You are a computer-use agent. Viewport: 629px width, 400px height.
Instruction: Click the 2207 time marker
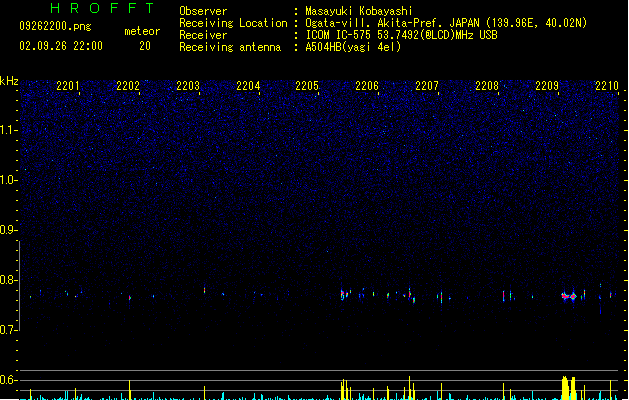pyautogui.click(x=427, y=86)
